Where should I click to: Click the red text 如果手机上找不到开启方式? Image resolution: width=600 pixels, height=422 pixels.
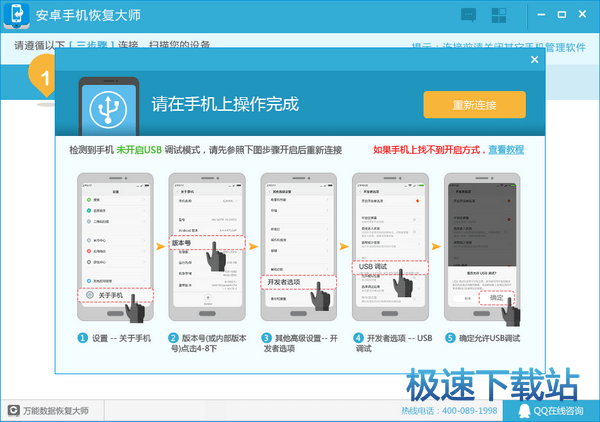click(x=426, y=150)
